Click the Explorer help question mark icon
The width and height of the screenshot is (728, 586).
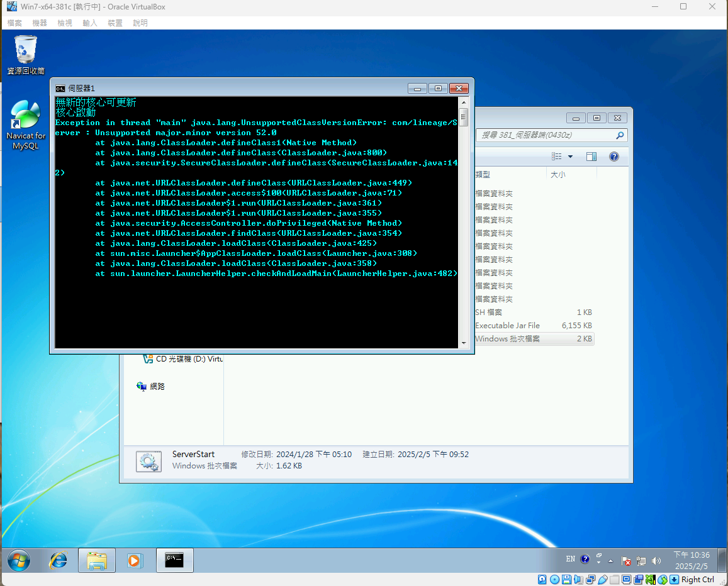point(613,157)
